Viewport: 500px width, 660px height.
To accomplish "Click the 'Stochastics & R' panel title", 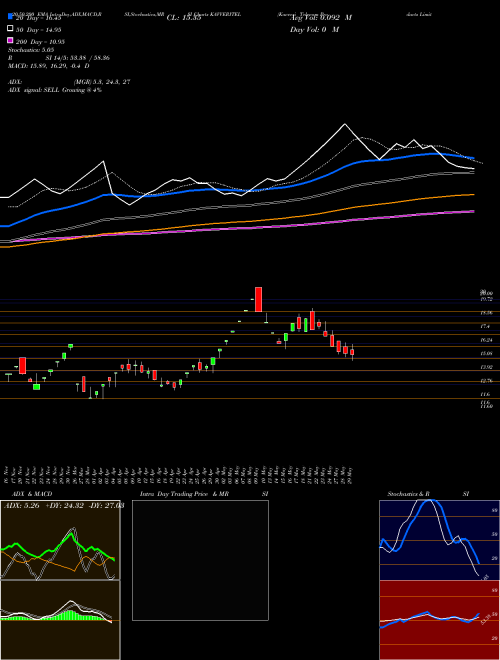I will 408,494.
